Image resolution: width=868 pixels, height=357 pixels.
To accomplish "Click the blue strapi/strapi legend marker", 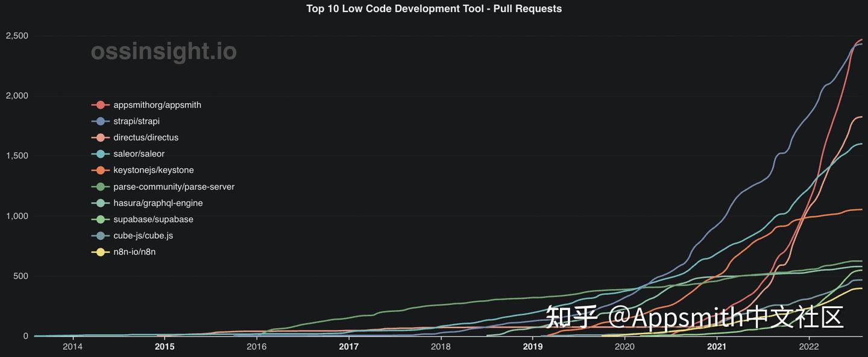I will click(100, 121).
